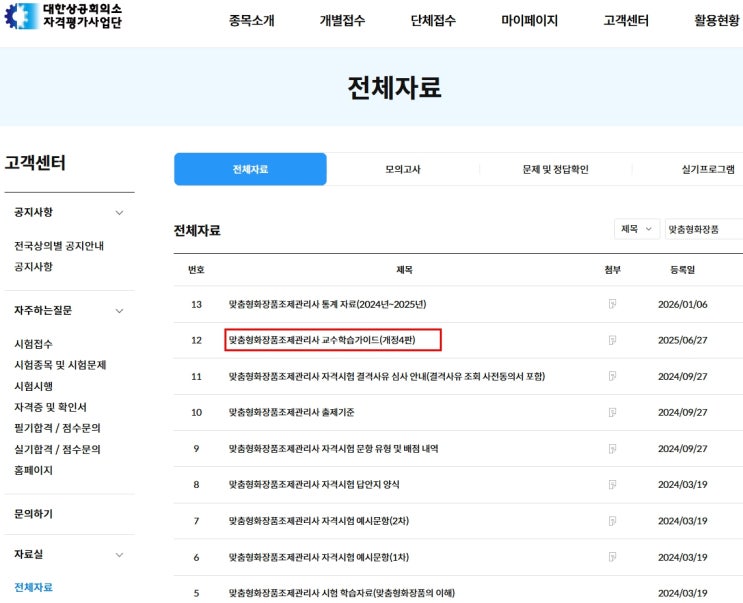
Task: Open 문의하기 in sidebar
Action: click(x=33, y=513)
